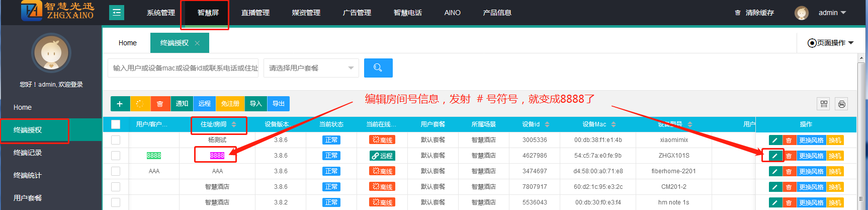Open the 请选择用户套餐 dropdown
This screenshot has height=210, width=868.
[x=311, y=68]
